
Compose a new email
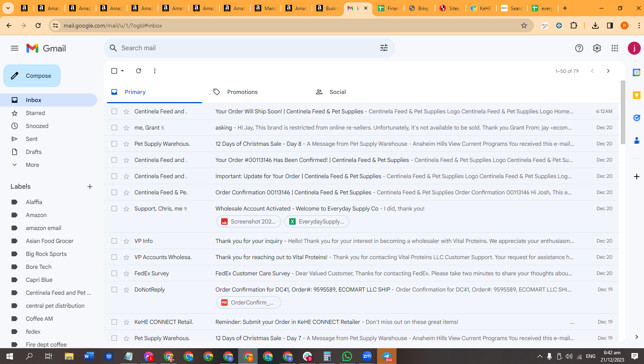[32, 76]
